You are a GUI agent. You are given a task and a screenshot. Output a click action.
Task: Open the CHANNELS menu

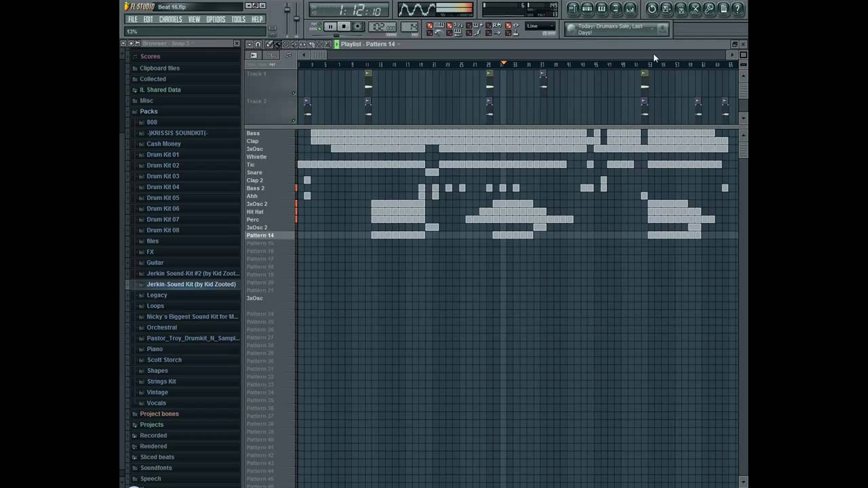170,20
